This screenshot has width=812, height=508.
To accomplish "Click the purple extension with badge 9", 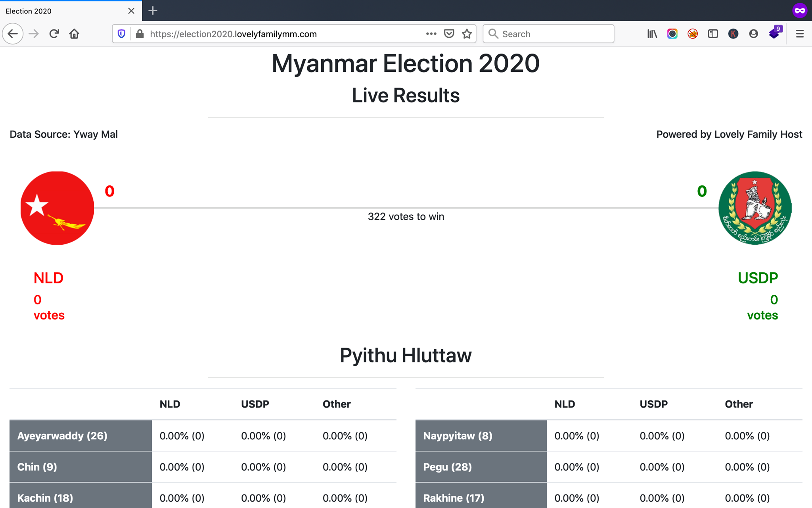I will [x=775, y=33].
